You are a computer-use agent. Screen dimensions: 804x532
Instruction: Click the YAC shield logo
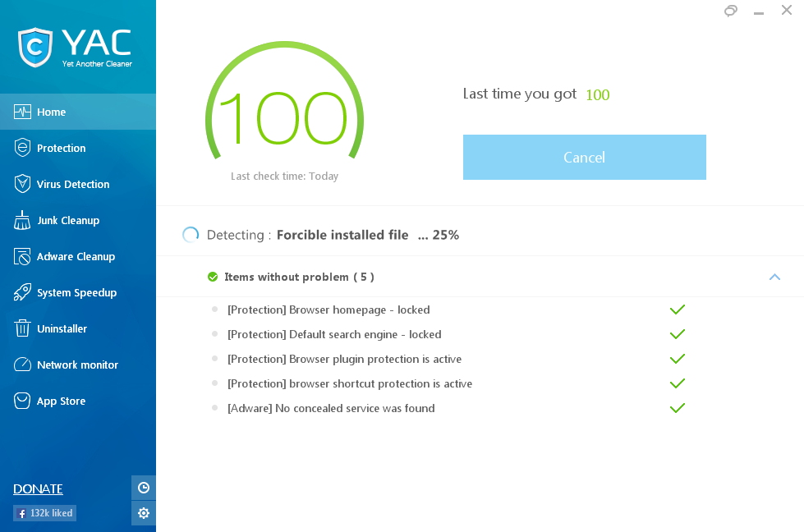click(34, 47)
